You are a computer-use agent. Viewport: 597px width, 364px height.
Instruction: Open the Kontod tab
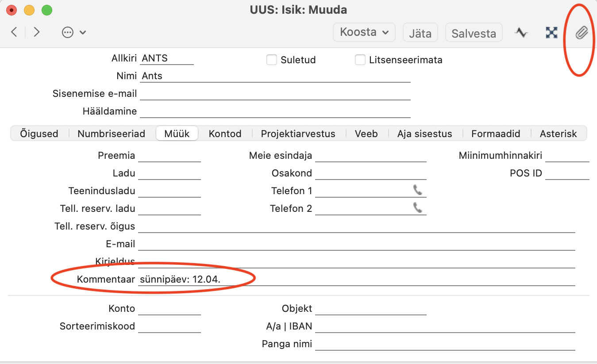tap(225, 134)
